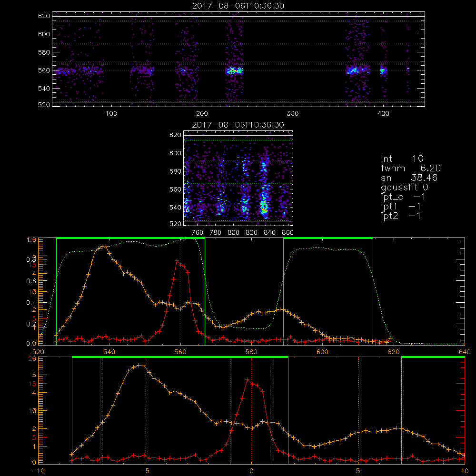Click the brightest blob near x=235 in top spectrogram
Image resolution: width=476 pixels, height=476 pixels.
(234, 71)
